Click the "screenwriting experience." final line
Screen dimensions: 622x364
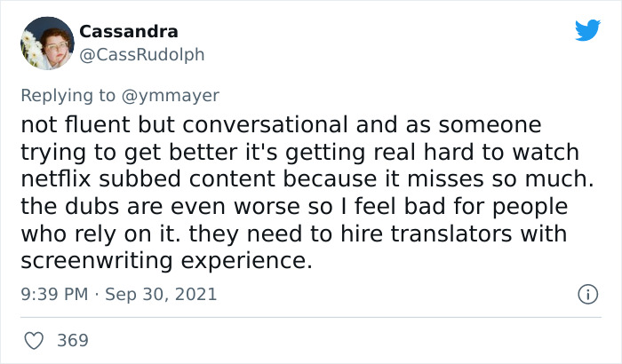point(167,261)
